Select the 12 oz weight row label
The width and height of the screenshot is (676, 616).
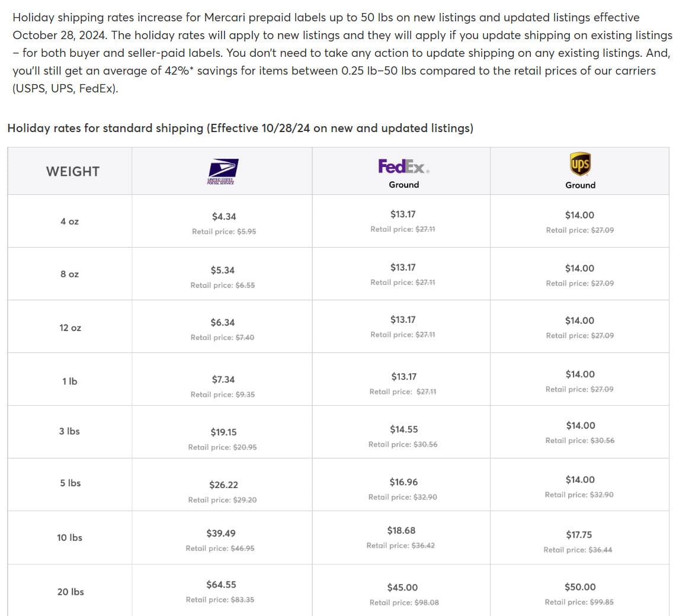tap(70, 328)
